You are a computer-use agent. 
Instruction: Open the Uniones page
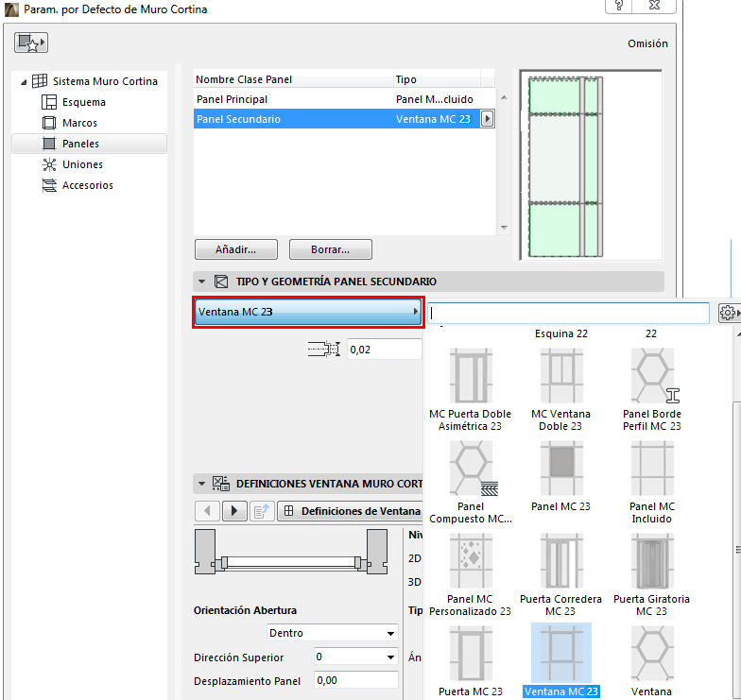click(82, 164)
